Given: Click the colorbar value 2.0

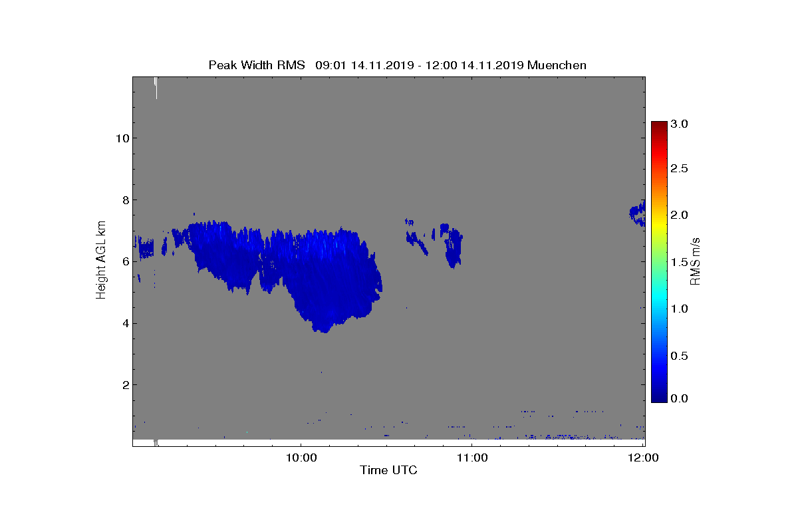Looking at the screenshot, I should point(679,215).
